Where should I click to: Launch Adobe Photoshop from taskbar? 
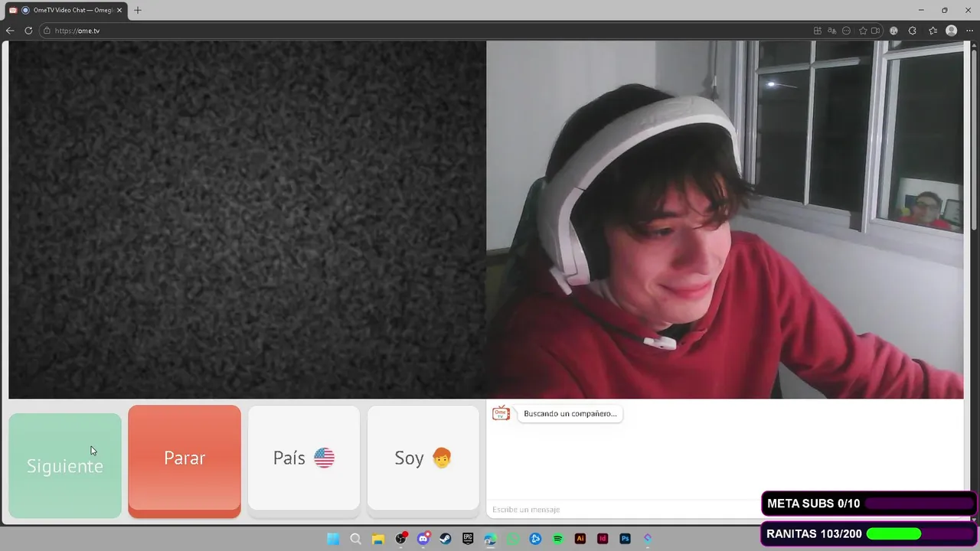(625, 539)
